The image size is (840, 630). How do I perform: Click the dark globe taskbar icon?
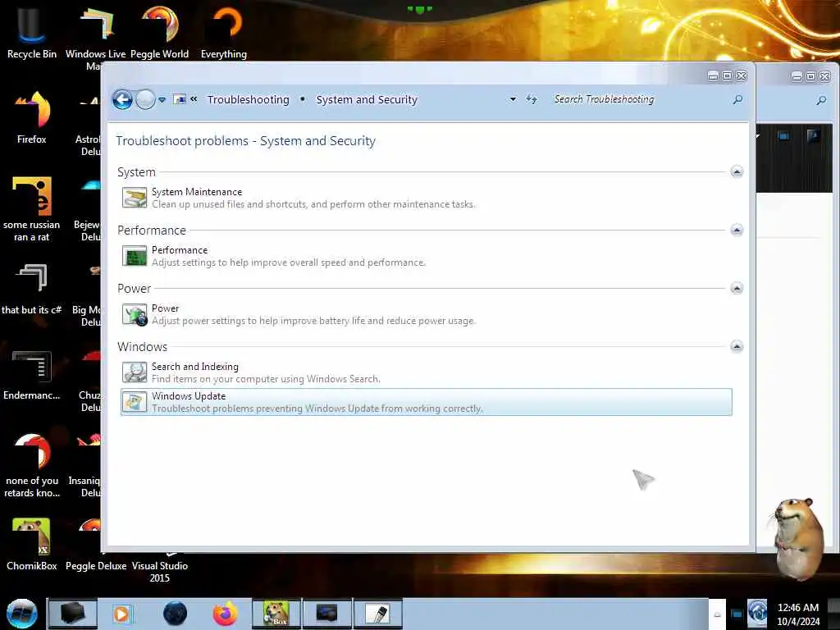(175, 614)
